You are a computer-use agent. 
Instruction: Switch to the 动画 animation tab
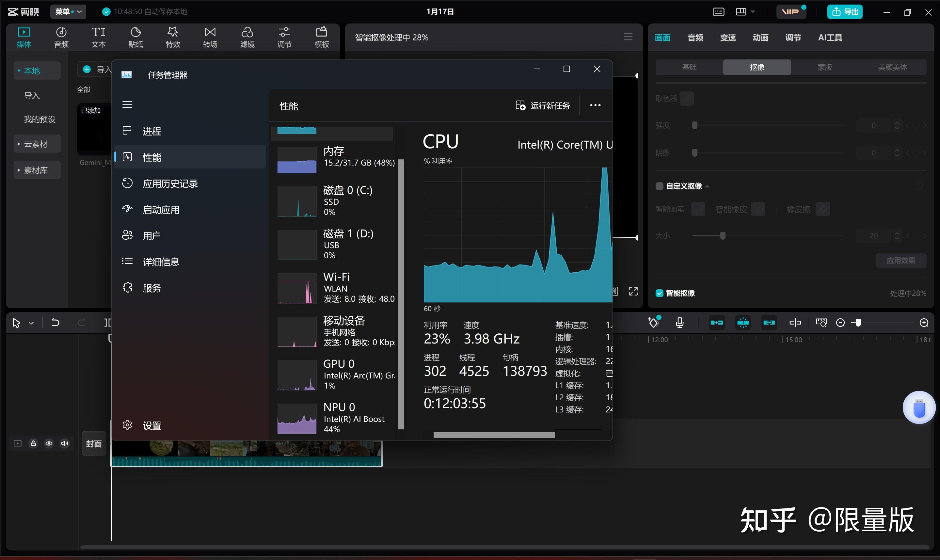[760, 37]
